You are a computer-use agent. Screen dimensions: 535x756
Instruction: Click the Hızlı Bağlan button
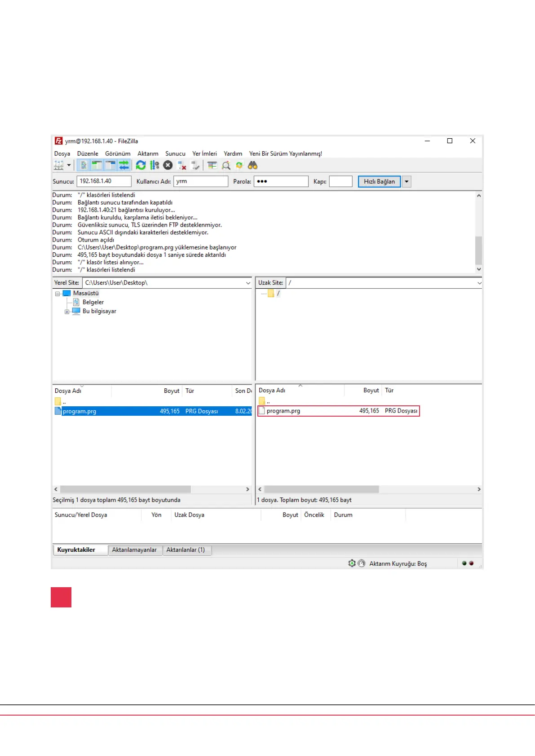point(379,181)
